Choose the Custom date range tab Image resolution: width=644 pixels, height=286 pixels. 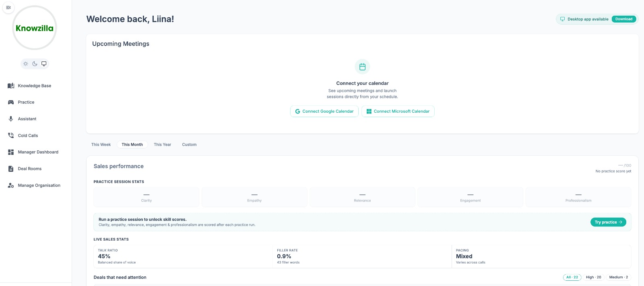pyautogui.click(x=189, y=144)
